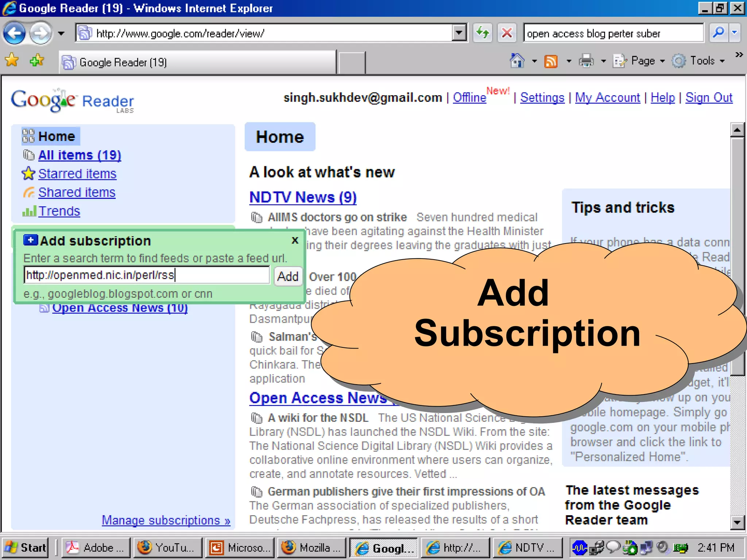The width and height of the screenshot is (747, 560).
Task: Switch to the Microso... PowerPoint taskbar window
Action: (240, 548)
